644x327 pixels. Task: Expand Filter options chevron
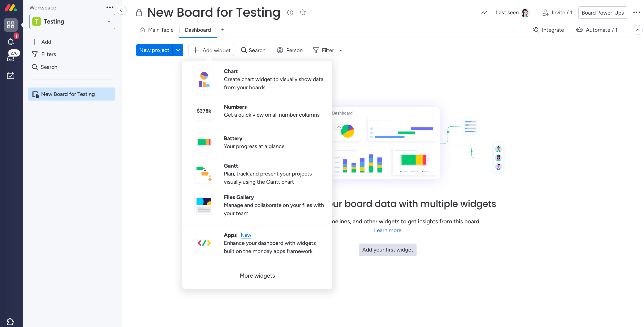341,50
